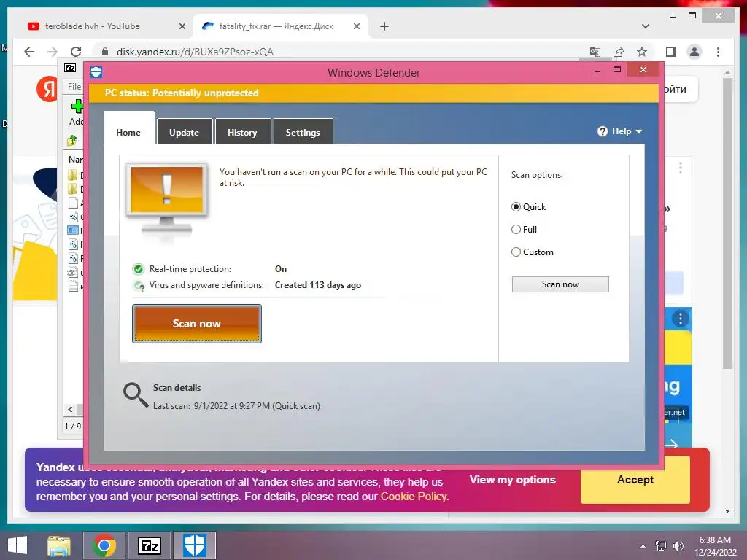Share this page via share icon
The height and width of the screenshot is (560, 747).
pos(619,52)
